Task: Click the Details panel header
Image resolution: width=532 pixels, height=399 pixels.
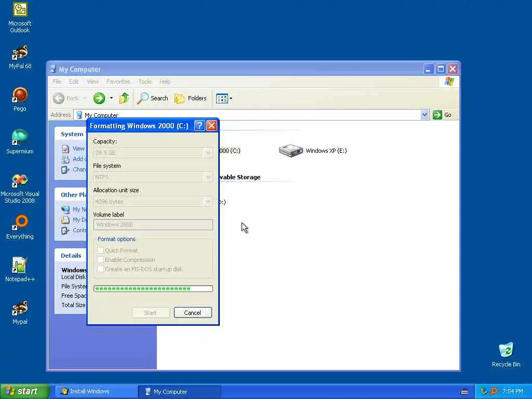Action: tap(71, 256)
